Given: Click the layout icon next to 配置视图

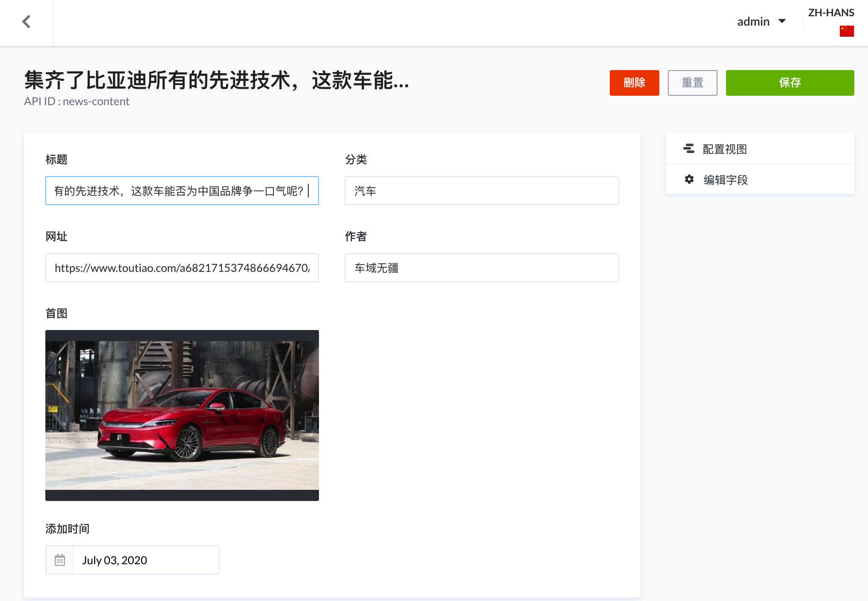Looking at the screenshot, I should point(688,149).
